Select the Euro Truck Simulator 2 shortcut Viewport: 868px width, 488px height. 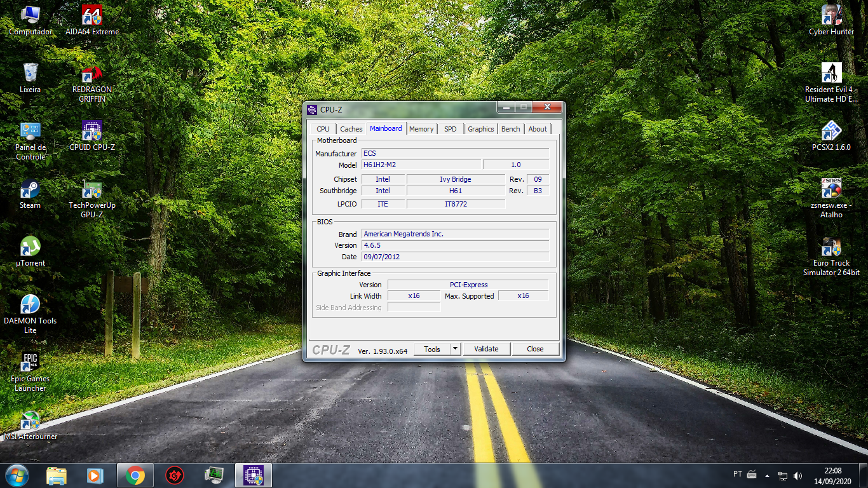831,257
